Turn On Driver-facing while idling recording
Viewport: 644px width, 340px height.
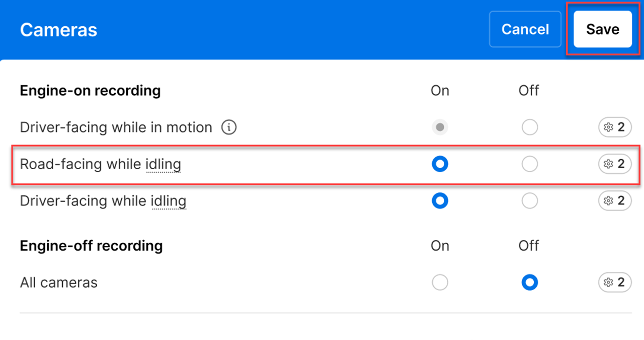[440, 201]
